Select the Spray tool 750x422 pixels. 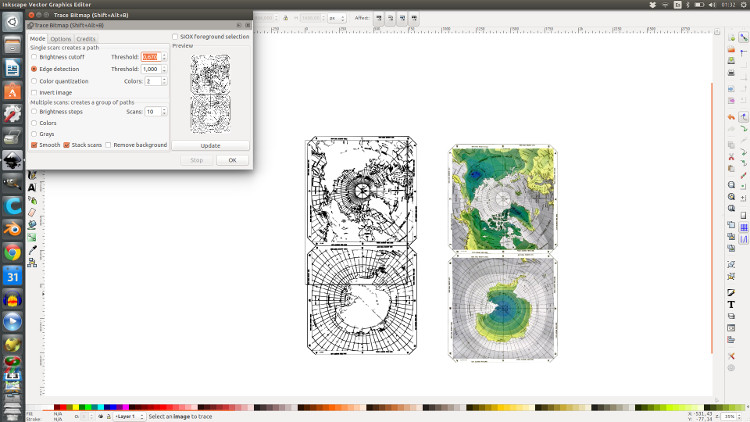tap(32, 200)
